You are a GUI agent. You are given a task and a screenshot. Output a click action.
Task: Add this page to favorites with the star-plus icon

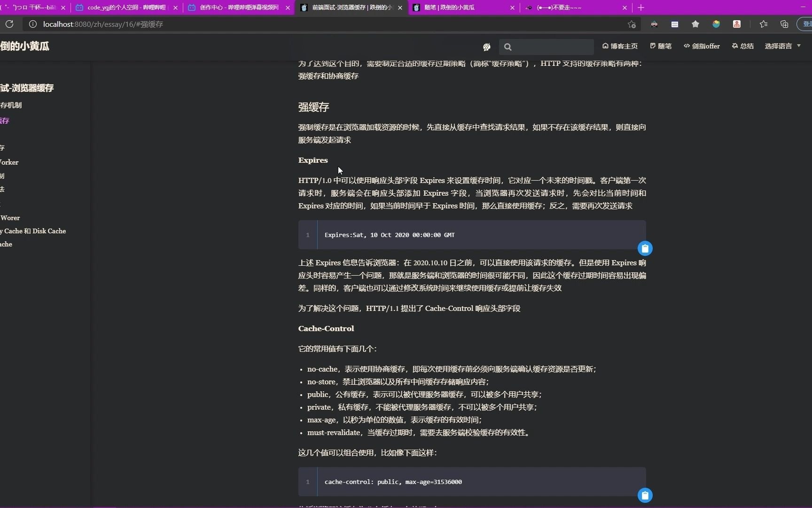[x=632, y=24]
